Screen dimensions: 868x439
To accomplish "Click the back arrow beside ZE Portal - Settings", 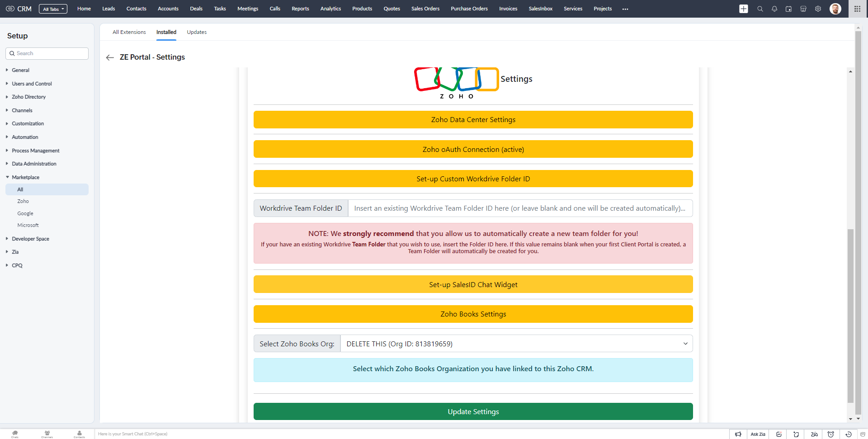I will point(110,57).
